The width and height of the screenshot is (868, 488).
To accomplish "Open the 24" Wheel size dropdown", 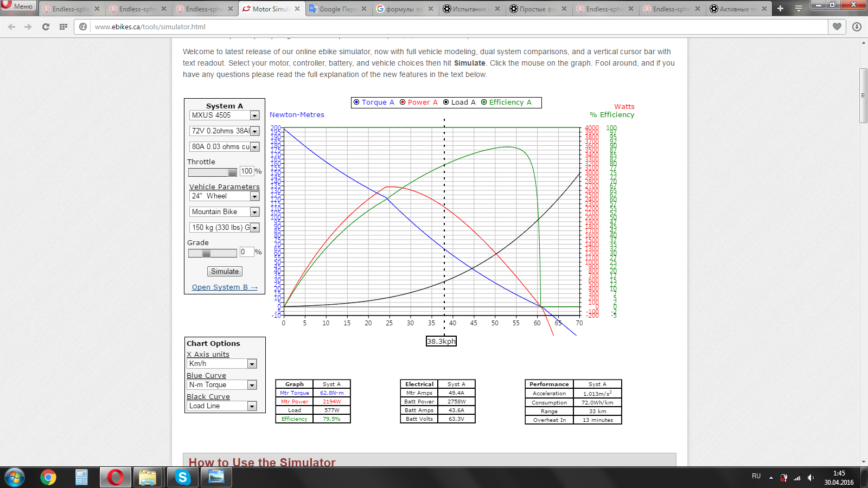I will 254,196.
